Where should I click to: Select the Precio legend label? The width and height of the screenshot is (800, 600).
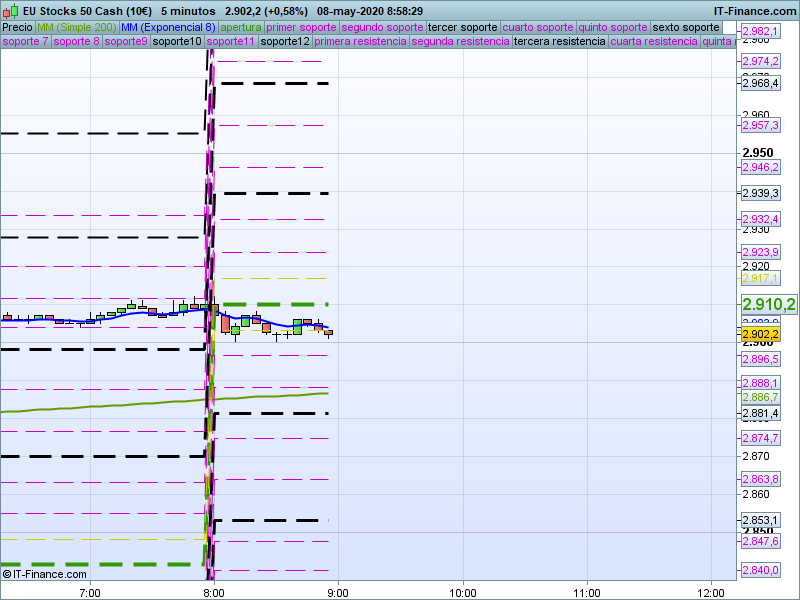tap(18, 27)
